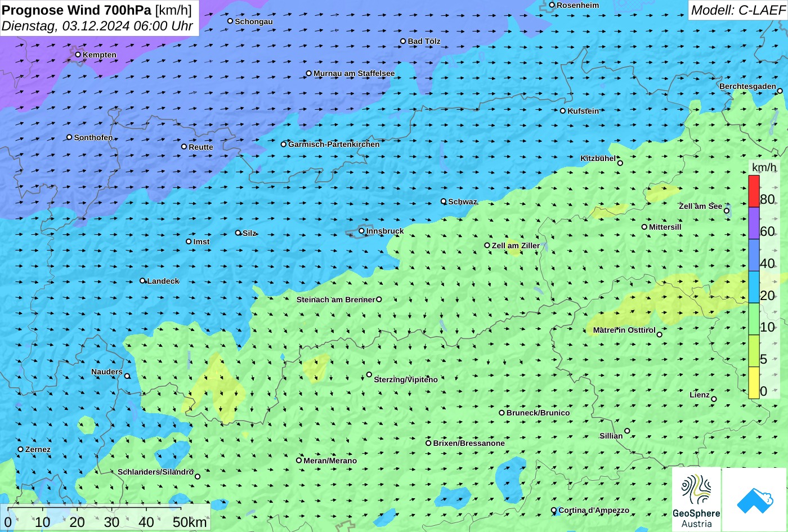Click the Meran/Merano marker
Screen dimensions: 788x532
coord(299,461)
